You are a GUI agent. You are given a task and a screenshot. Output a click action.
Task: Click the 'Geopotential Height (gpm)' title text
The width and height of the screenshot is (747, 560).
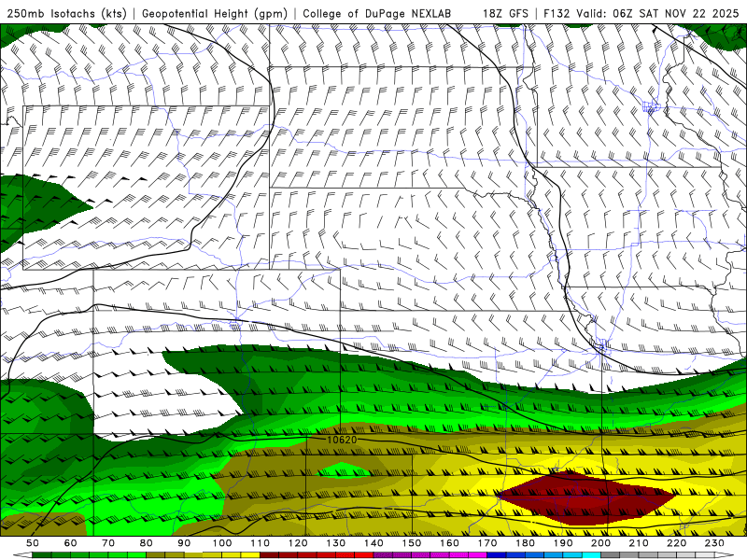pos(215,13)
